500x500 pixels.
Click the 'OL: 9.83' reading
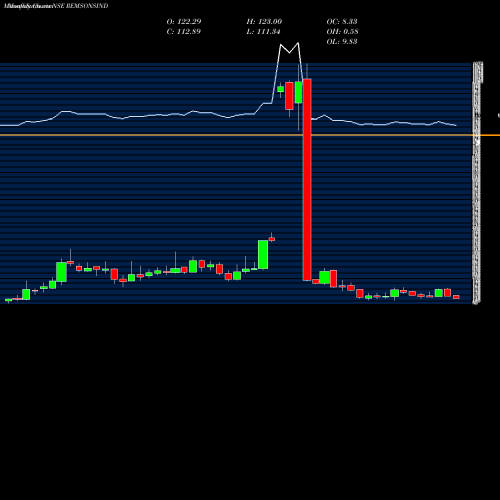pos(342,41)
